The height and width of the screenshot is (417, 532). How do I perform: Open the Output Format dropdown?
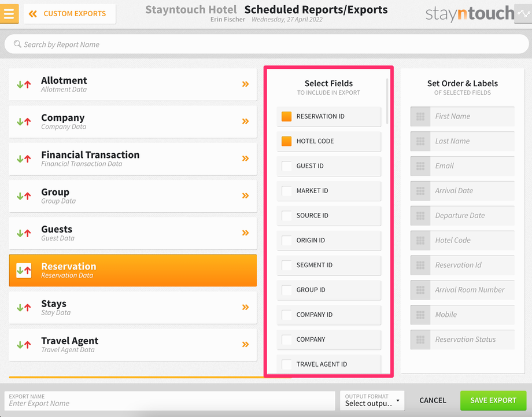(372, 400)
